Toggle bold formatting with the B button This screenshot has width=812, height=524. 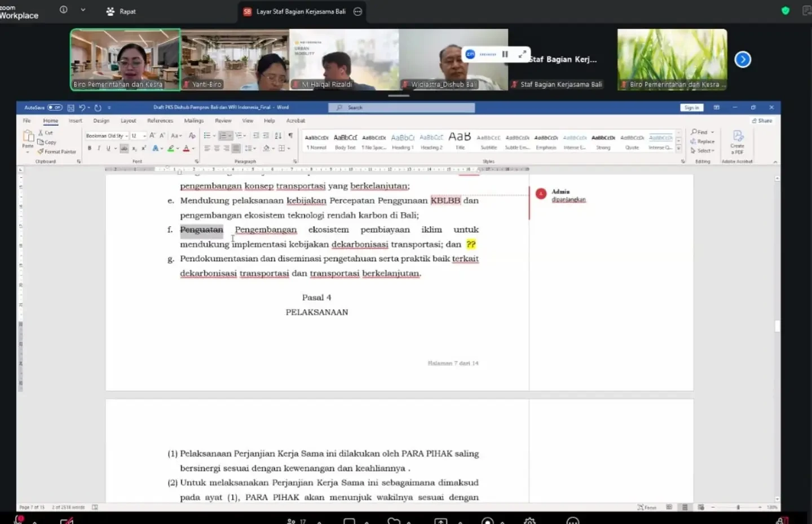[89, 148]
